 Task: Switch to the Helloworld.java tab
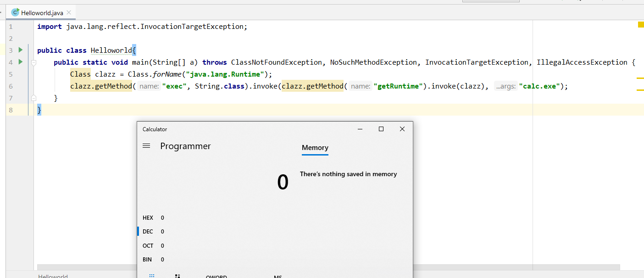pos(42,13)
